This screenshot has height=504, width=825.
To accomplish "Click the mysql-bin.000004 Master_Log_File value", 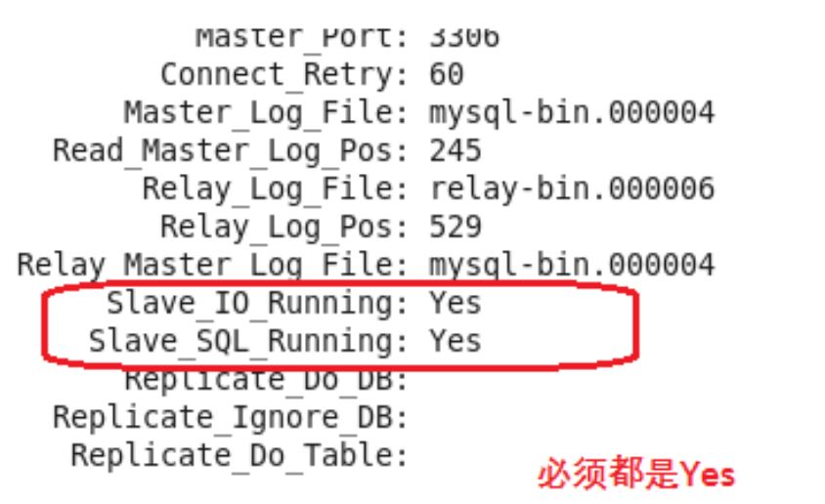I will click(573, 114).
